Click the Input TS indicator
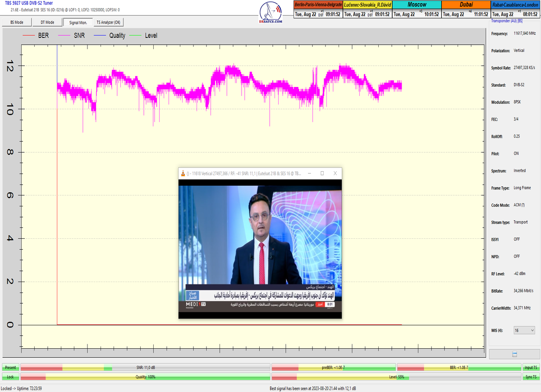This screenshot has width=541, height=392. (531, 368)
